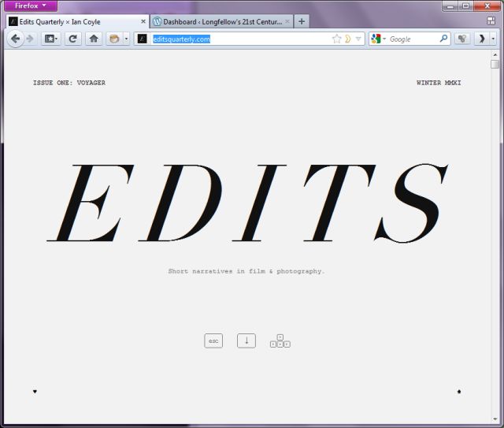Close the Dashboard Longfellow's tab
Screen dimensions: 504x428
(287, 21)
